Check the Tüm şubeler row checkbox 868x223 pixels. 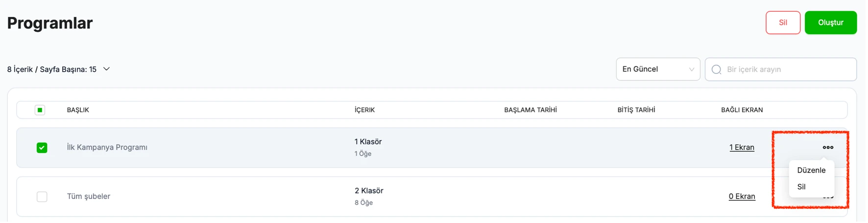point(42,197)
